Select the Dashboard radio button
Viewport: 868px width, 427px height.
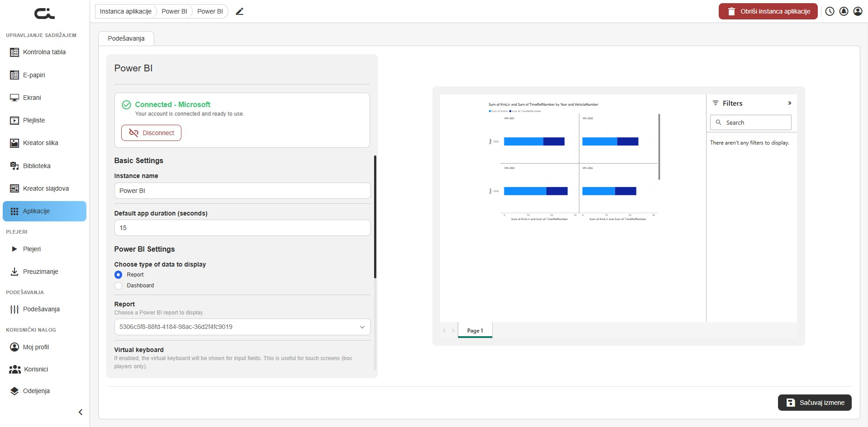coord(119,286)
